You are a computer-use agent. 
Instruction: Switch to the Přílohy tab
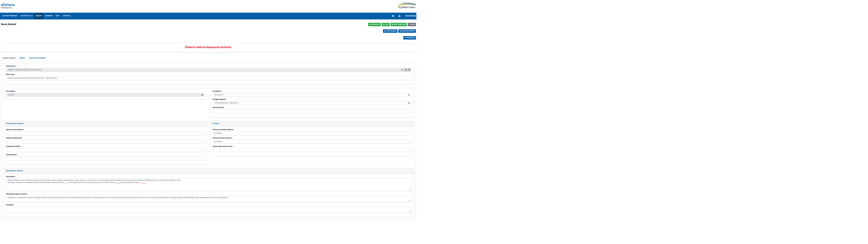pyautogui.click(x=22, y=58)
